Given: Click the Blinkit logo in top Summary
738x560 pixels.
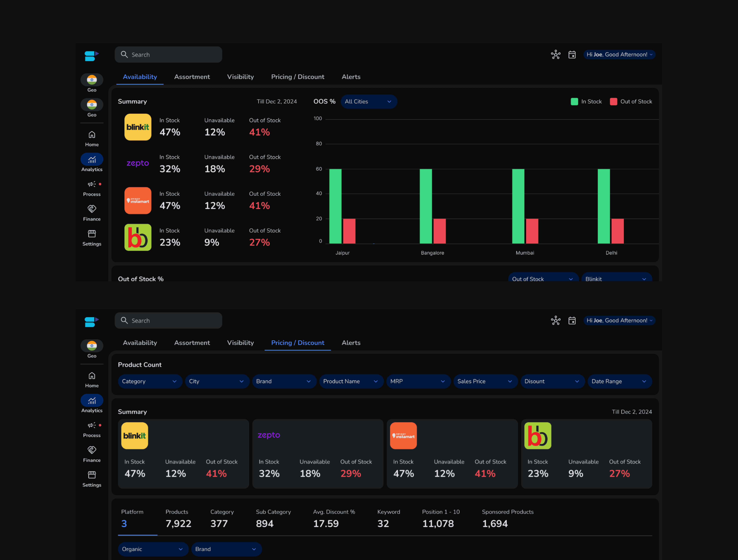Looking at the screenshot, I should 138,127.
